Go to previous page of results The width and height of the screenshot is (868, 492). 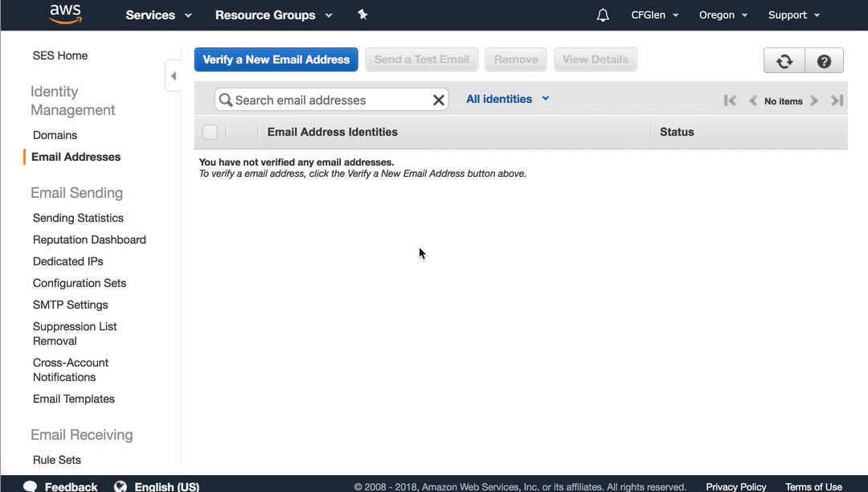[753, 100]
